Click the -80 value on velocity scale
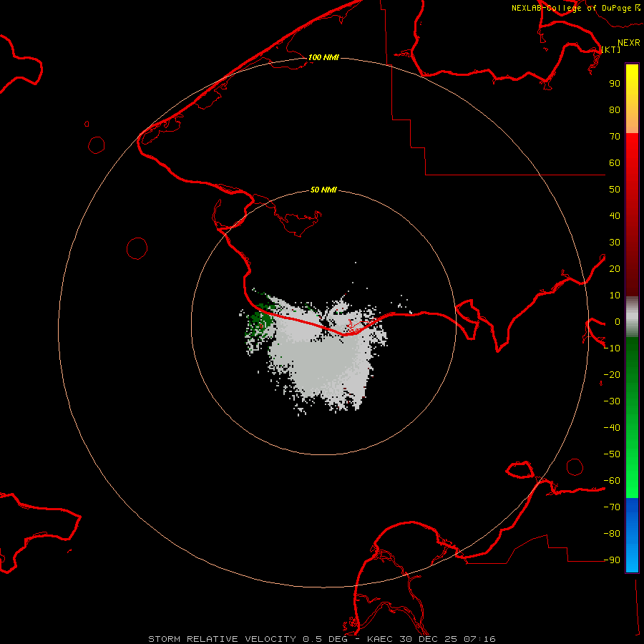This screenshot has width=644, height=644. click(612, 534)
